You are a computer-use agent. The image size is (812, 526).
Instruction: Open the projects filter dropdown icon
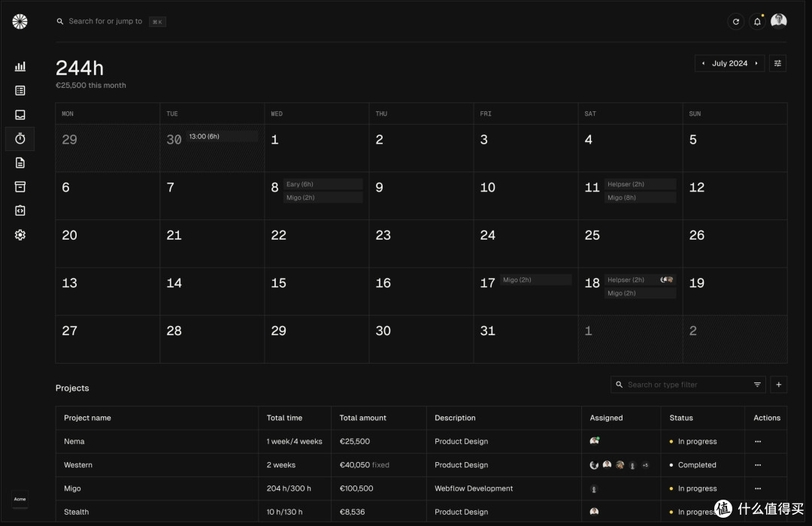pos(757,385)
